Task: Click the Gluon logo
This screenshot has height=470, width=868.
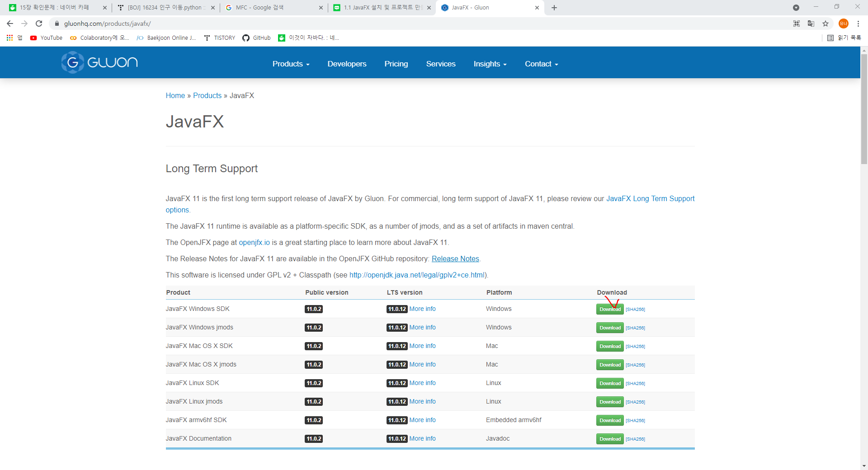Action: [99, 62]
